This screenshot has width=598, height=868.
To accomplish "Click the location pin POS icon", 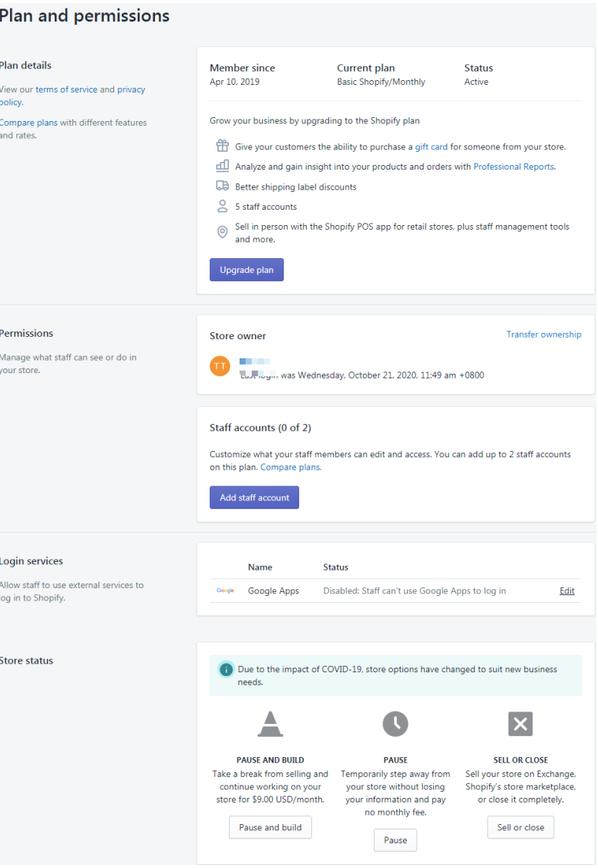I will tap(223, 233).
